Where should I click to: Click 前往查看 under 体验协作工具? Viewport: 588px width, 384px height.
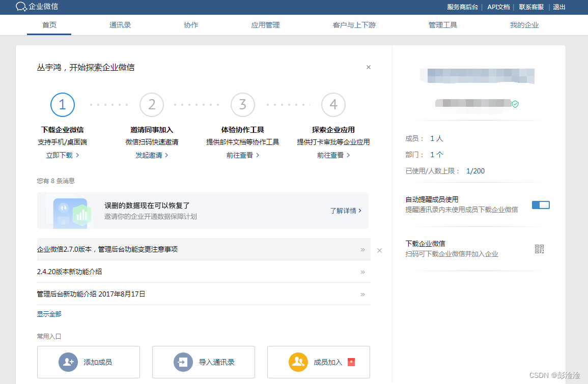[240, 155]
